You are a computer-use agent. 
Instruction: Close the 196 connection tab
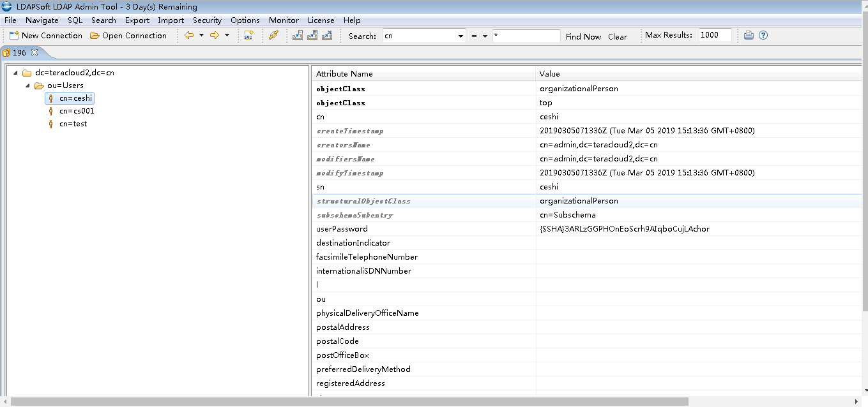(x=34, y=53)
